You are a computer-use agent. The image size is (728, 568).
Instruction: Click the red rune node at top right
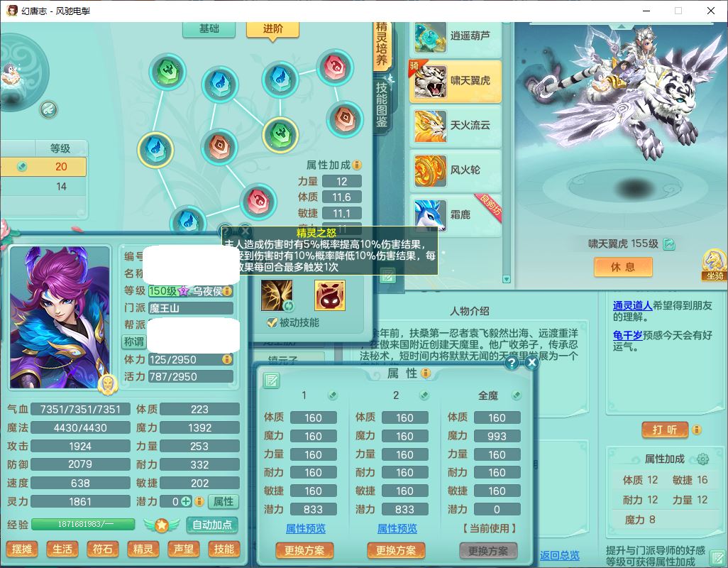tap(335, 67)
